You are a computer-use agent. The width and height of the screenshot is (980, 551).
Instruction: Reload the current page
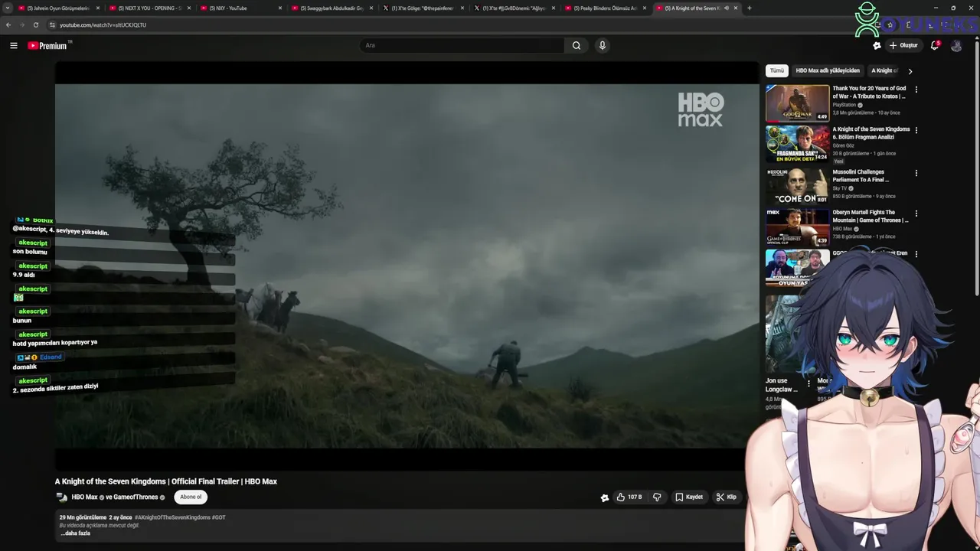(35, 24)
